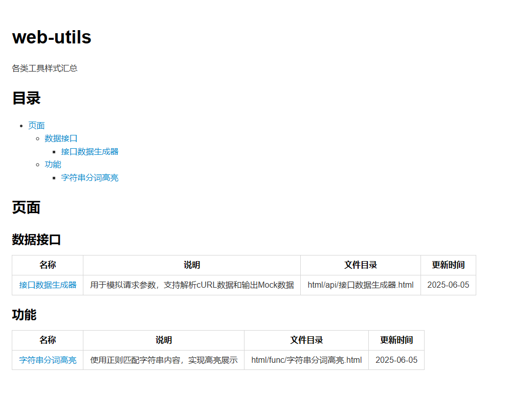Open 接口数据生成器 link in the 数据接口 table
The width and height of the screenshot is (532, 395).
[48, 285]
